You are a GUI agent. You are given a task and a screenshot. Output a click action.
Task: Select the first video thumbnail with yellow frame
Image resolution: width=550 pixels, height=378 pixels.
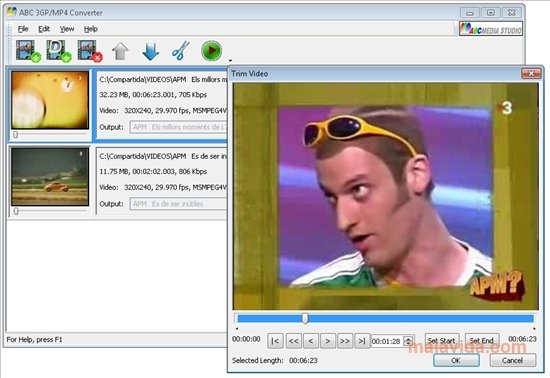(50, 100)
